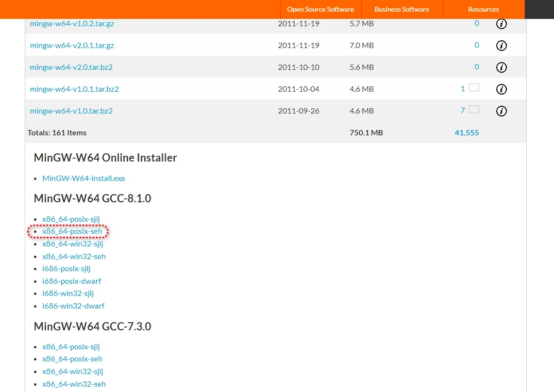554x392 pixels.
Task: Open info for mingw-w64-v1.0.2.tar.gz
Action: 502,24
